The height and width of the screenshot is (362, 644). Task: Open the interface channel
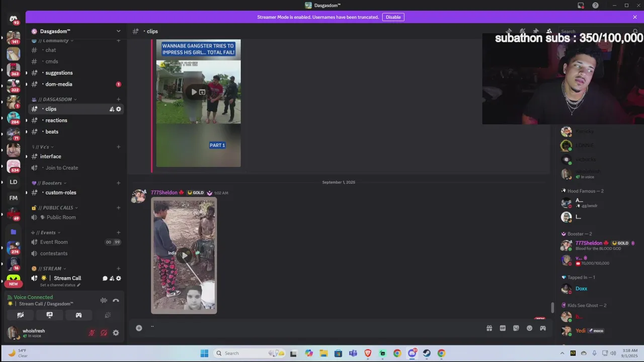click(76, 156)
